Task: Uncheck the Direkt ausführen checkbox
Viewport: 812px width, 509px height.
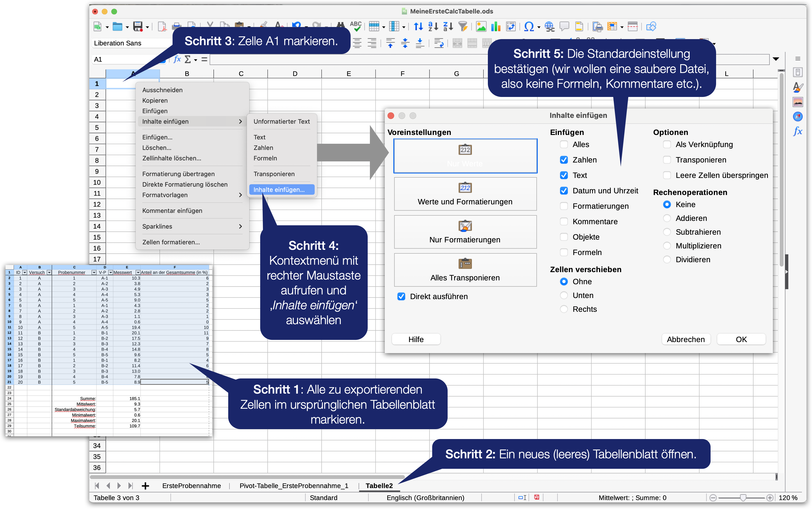Action: [401, 297]
